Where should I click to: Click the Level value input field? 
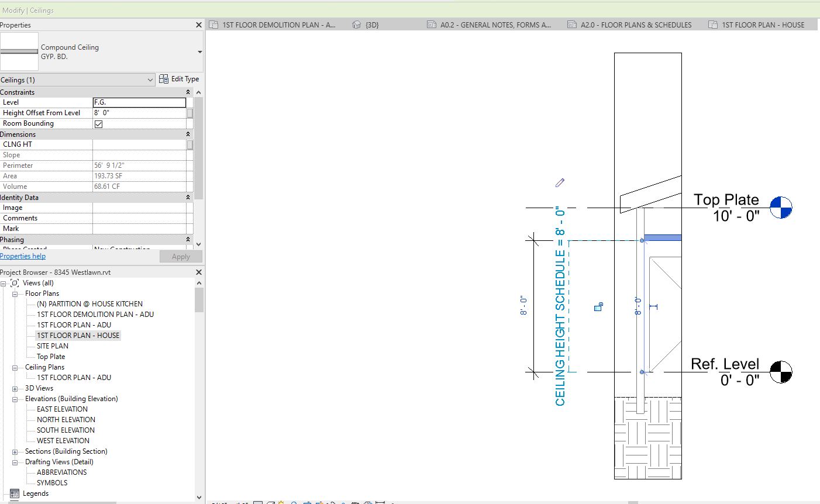point(139,102)
